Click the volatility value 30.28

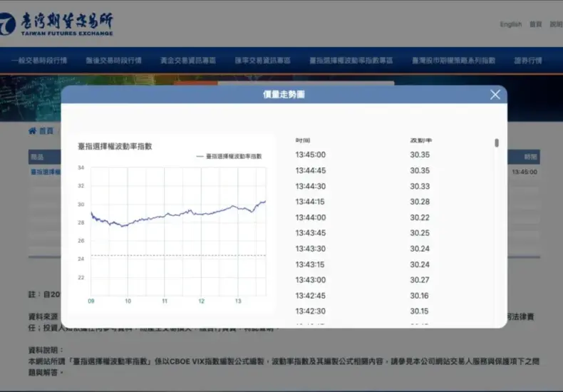click(x=420, y=202)
